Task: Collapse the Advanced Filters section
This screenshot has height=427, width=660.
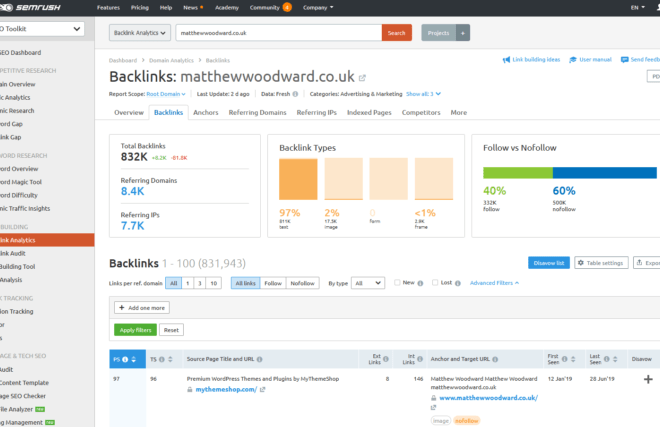Action: pos(494,283)
